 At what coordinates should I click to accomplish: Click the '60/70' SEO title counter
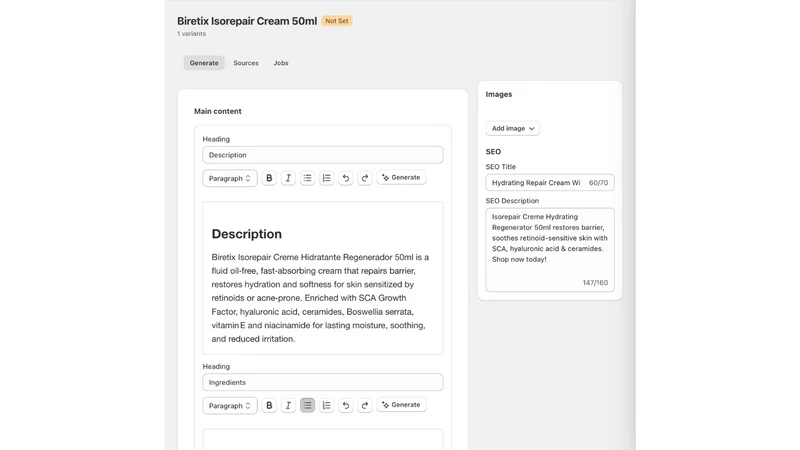point(598,183)
